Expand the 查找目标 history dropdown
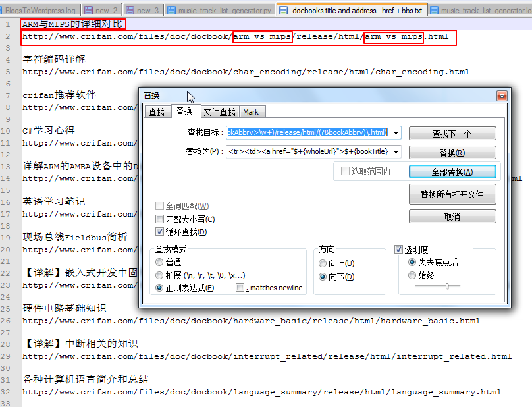Viewport: 532px width, 407px height. point(396,133)
